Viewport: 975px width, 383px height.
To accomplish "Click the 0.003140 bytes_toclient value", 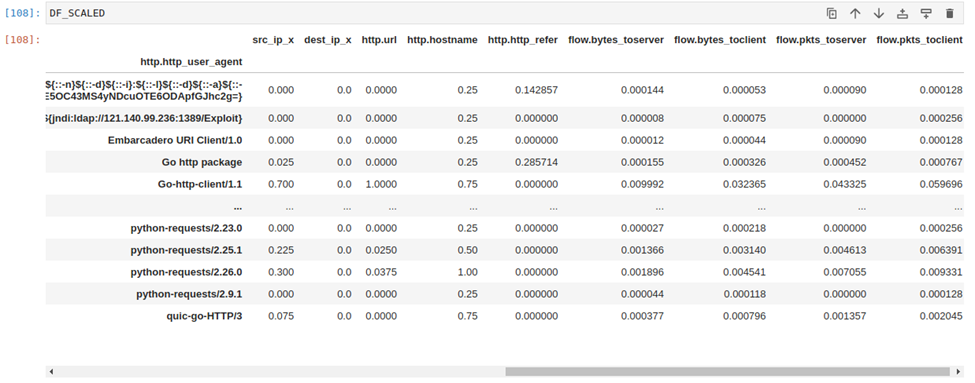I will (744, 250).
